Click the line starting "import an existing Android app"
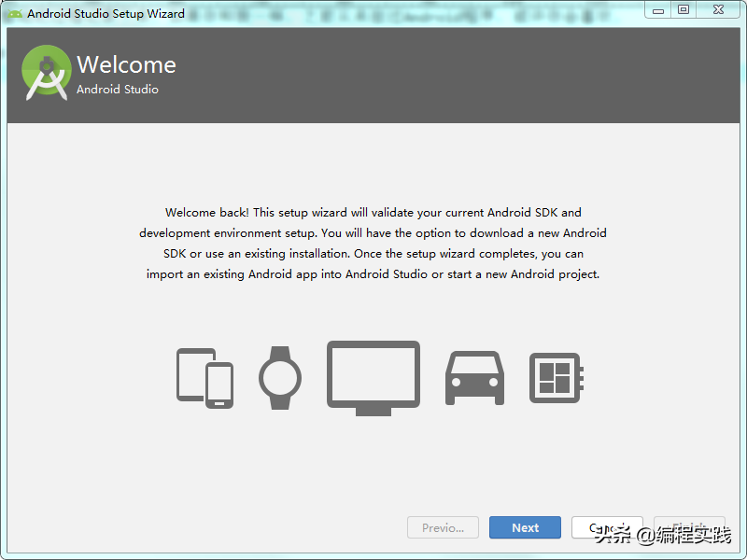This screenshot has height=560, width=747. click(373, 274)
